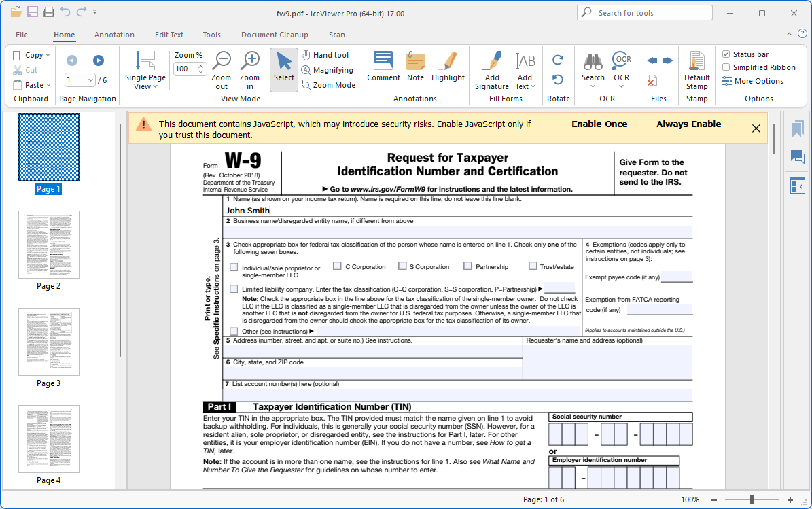The height and width of the screenshot is (509, 812).
Task: Uncheck the Status bar checkbox
Action: point(726,54)
